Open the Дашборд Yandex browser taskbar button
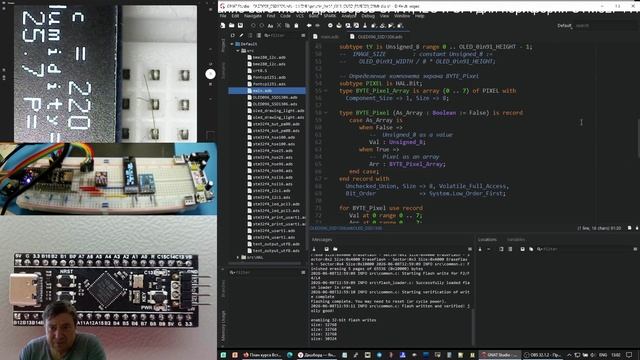 pos(316,355)
